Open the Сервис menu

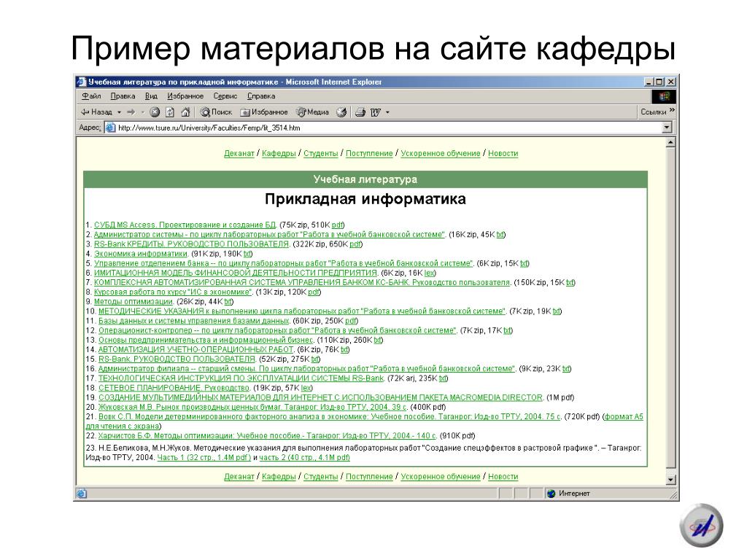tap(225, 96)
